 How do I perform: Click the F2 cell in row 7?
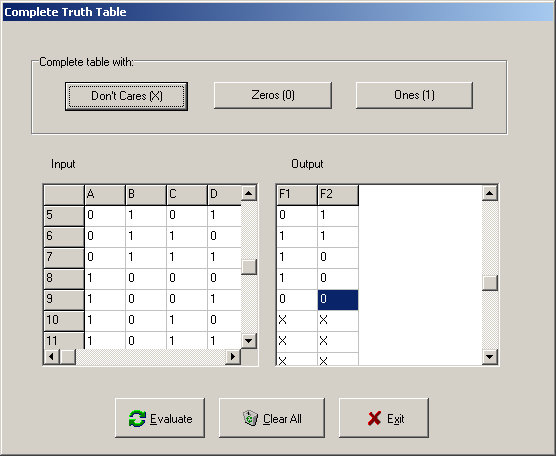(338, 257)
